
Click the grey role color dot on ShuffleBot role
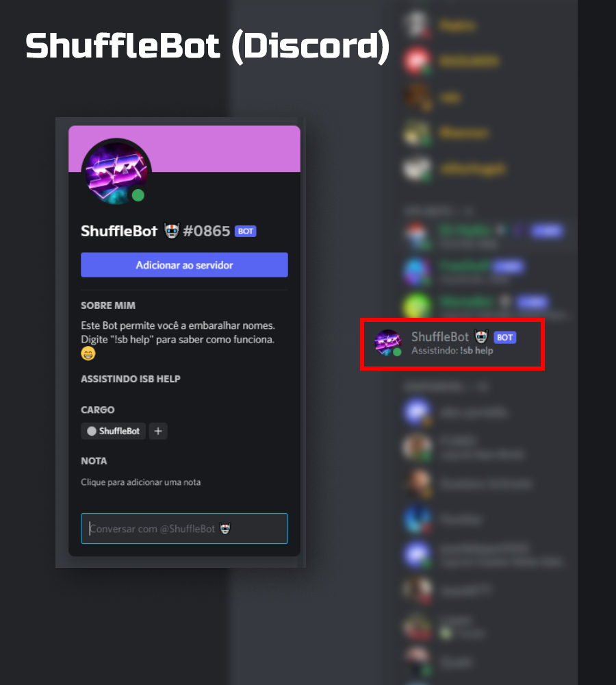(92, 431)
